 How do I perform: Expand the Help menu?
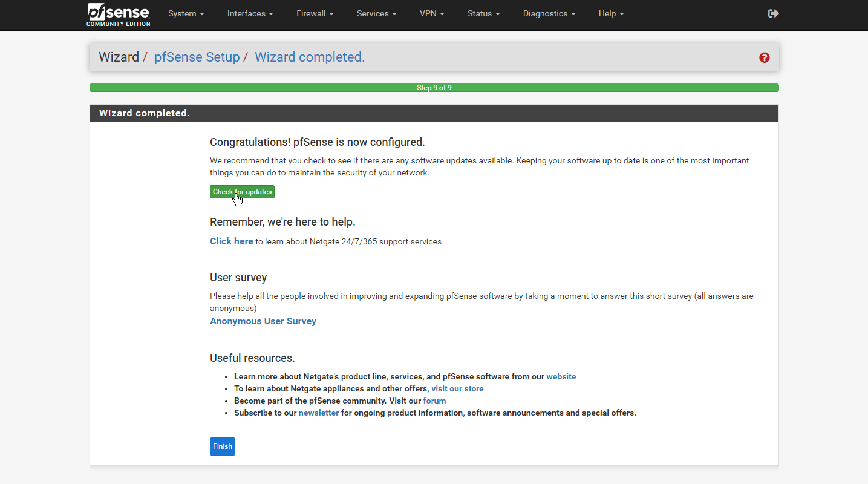click(611, 13)
